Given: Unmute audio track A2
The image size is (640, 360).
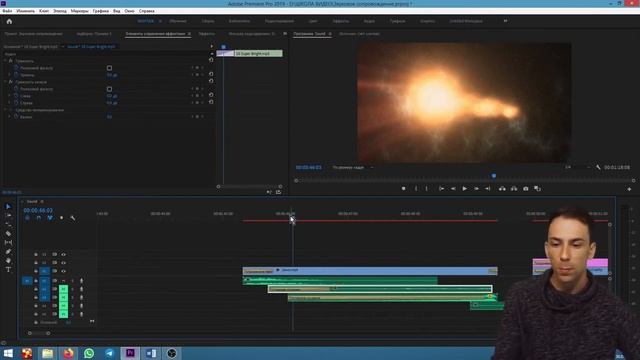Looking at the screenshot, I should coord(63,289).
